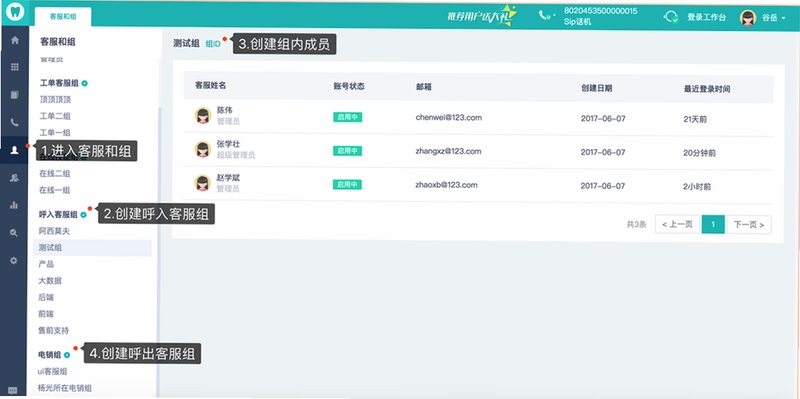Open the chat message icon at sidebar bottom
This screenshot has height=399, width=800.
[x=13, y=391]
